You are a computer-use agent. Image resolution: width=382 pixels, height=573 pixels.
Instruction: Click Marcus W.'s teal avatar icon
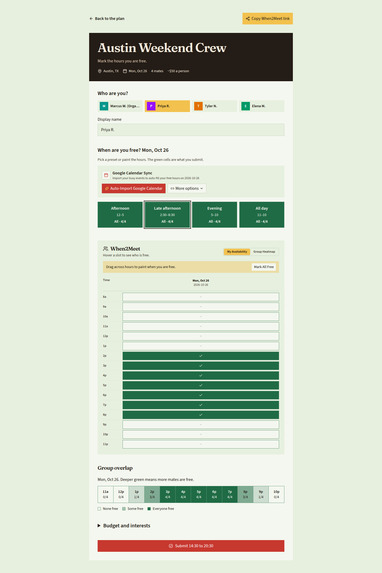tap(104, 106)
